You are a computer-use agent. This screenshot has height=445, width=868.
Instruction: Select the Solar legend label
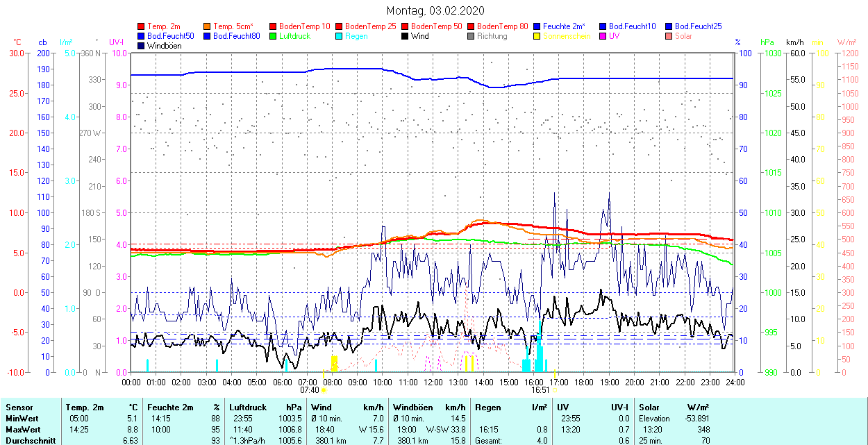point(683,36)
